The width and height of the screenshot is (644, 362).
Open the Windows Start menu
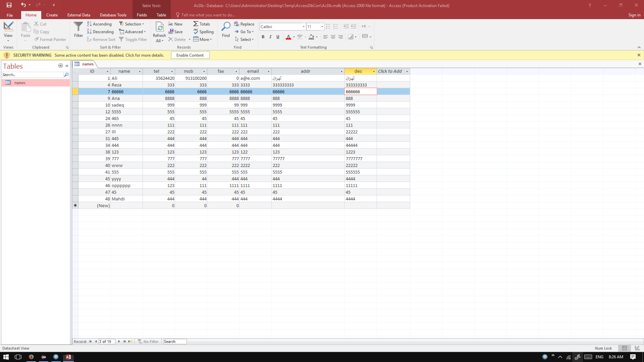tap(6, 357)
